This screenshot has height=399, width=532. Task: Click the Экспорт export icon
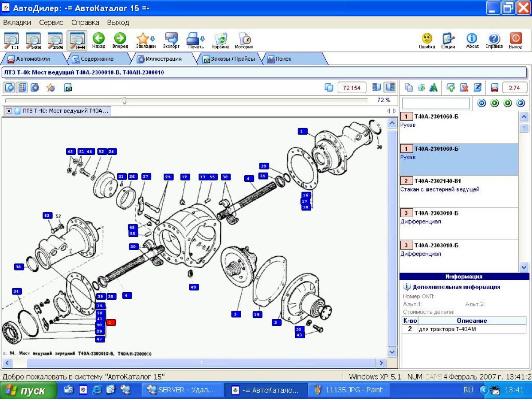pos(171,40)
